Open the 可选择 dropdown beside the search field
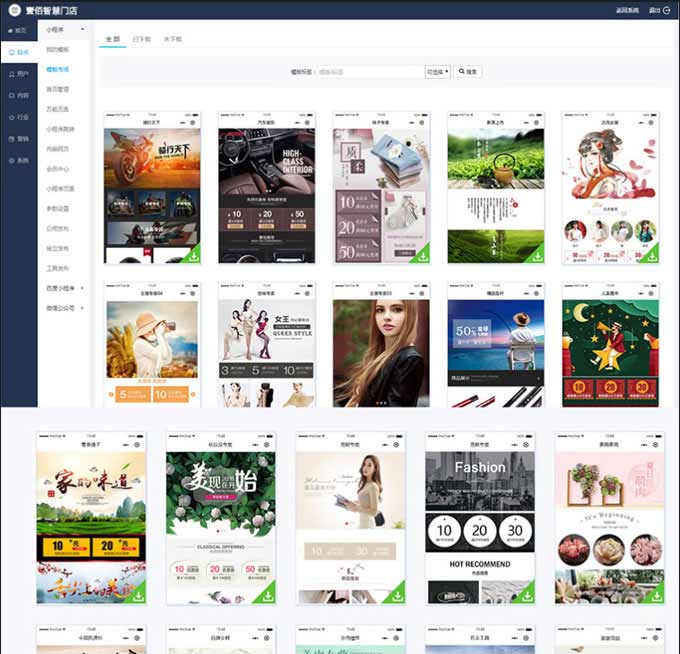Viewport: 680px width, 654px height. [438, 72]
